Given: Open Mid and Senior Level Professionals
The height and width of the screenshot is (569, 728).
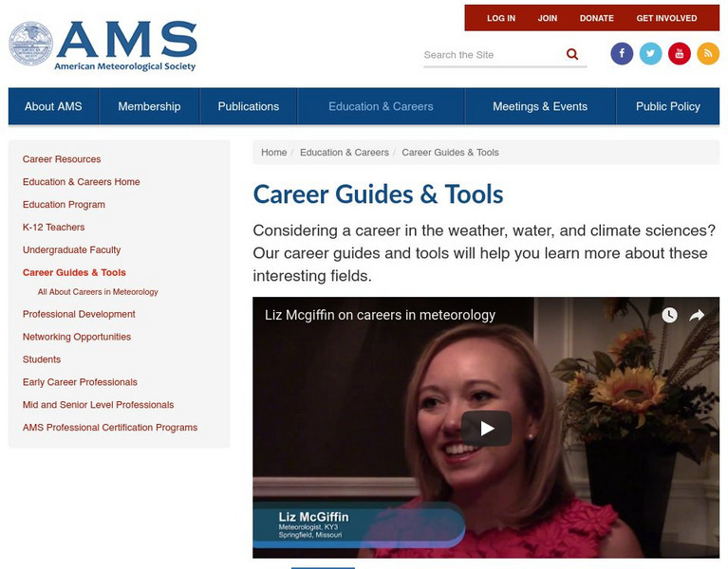Looking at the screenshot, I should click(99, 405).
